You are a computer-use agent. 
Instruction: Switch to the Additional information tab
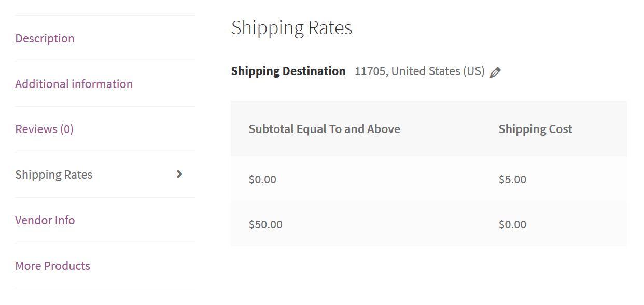[74, 83]
